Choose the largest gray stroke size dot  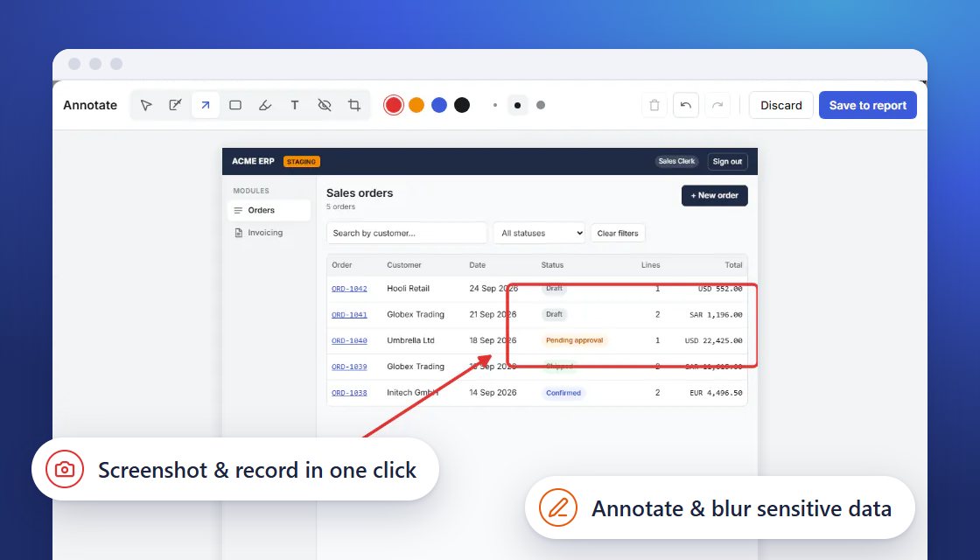pyautogui.click(x=541, y=105)
